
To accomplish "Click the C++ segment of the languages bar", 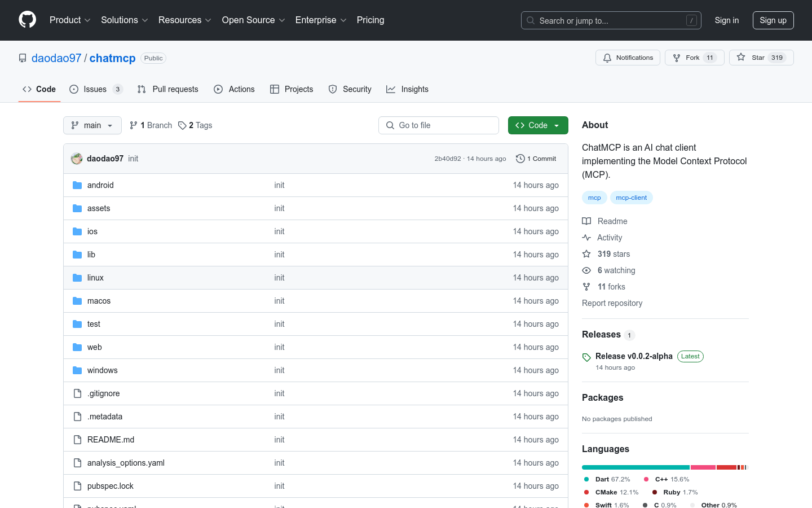I will click(x=703, y=467).
